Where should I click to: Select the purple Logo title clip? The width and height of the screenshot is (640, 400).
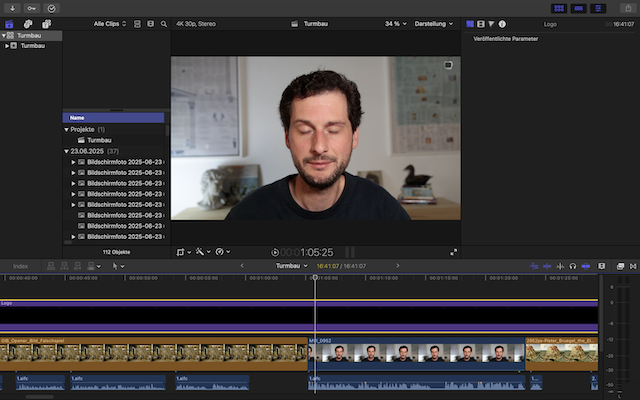pyautogui.click(x=299, y=316)
